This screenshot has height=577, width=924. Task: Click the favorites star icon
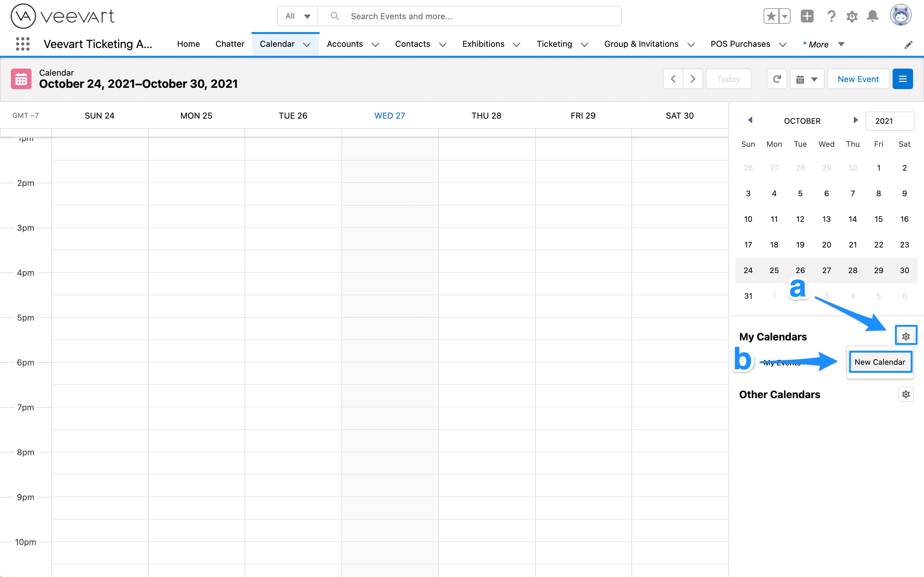click(772, 16)
